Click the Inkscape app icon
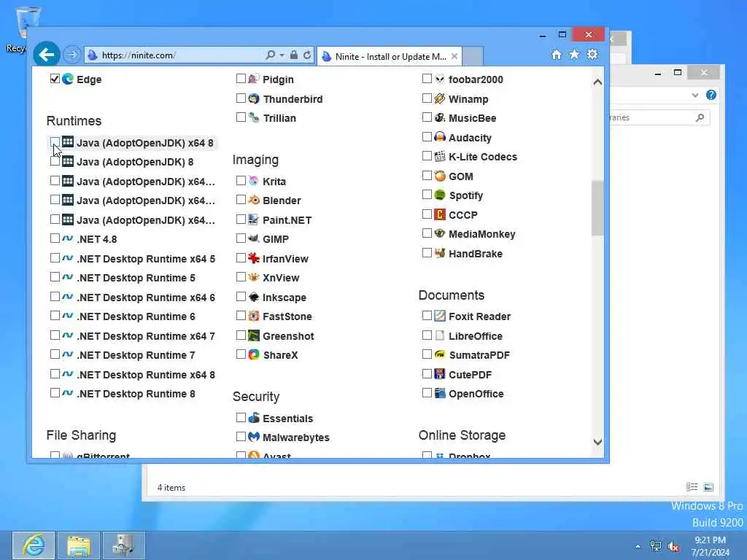Screen dimensions: 747x560 tap(254, 297)
